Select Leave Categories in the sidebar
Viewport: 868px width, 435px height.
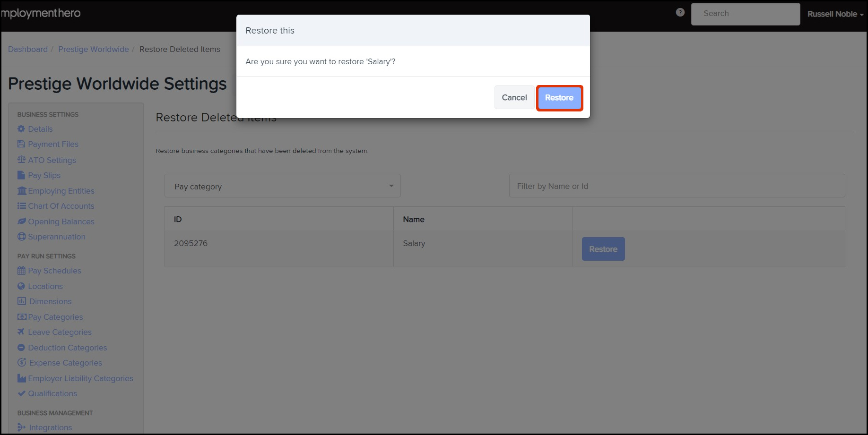60,332
